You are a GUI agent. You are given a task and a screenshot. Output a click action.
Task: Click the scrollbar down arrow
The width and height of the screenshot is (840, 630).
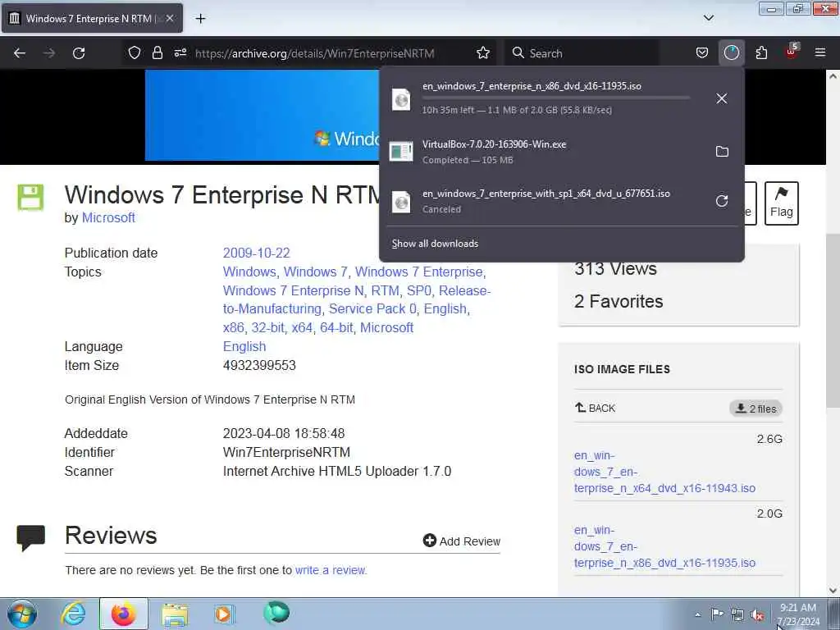tap(833, 590)
